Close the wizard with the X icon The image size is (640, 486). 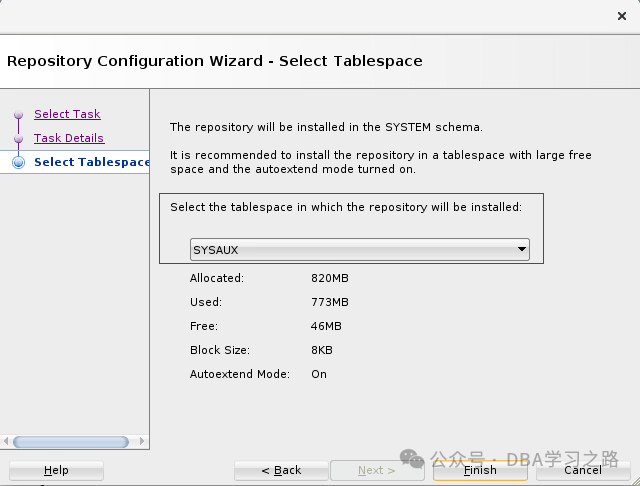point(622,16)
